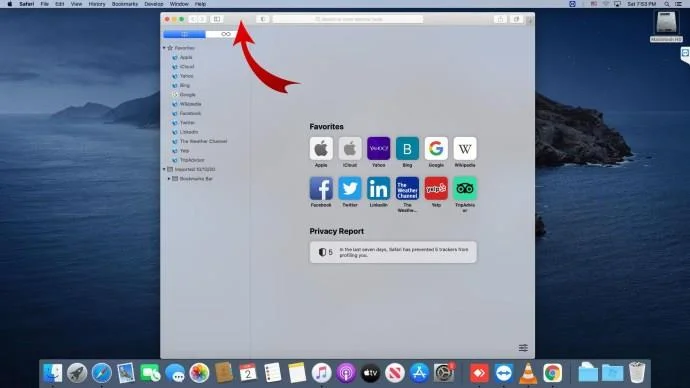The image size is (690, 388).
Task: Open System Preferences from the Dock
Action: [x=444, y=373]
